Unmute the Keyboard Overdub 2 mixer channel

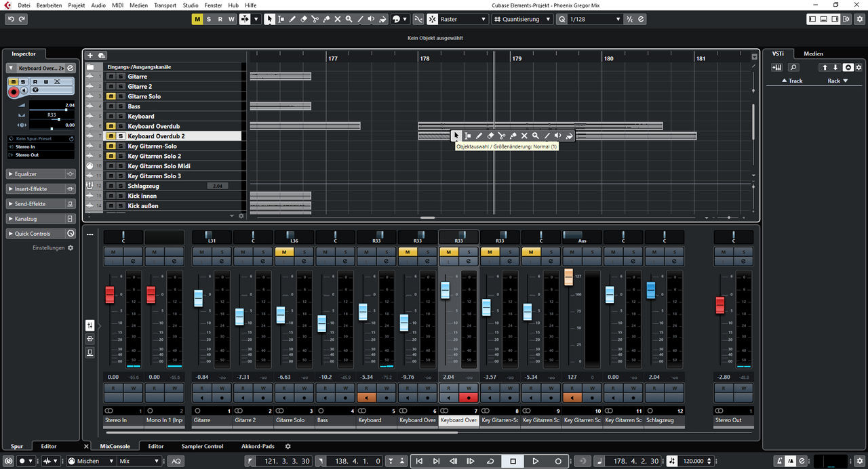pyautogui.click(x=448, y=252)
